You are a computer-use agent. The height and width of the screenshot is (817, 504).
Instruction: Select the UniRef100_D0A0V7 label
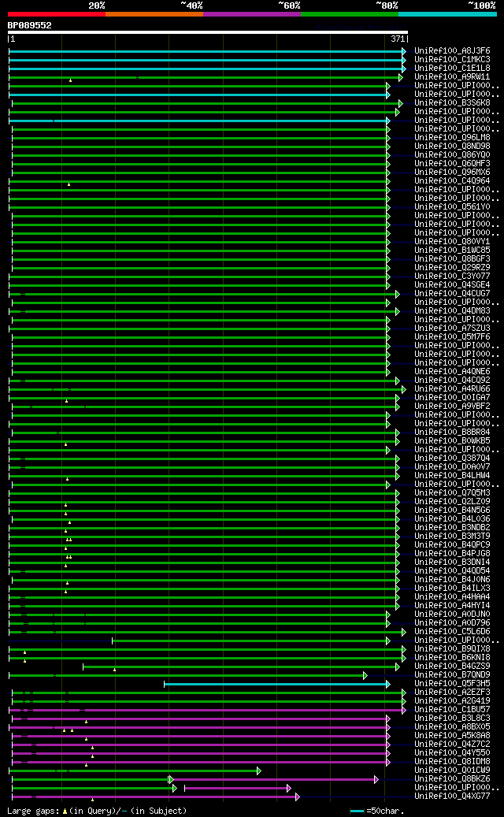pos(452,467)
